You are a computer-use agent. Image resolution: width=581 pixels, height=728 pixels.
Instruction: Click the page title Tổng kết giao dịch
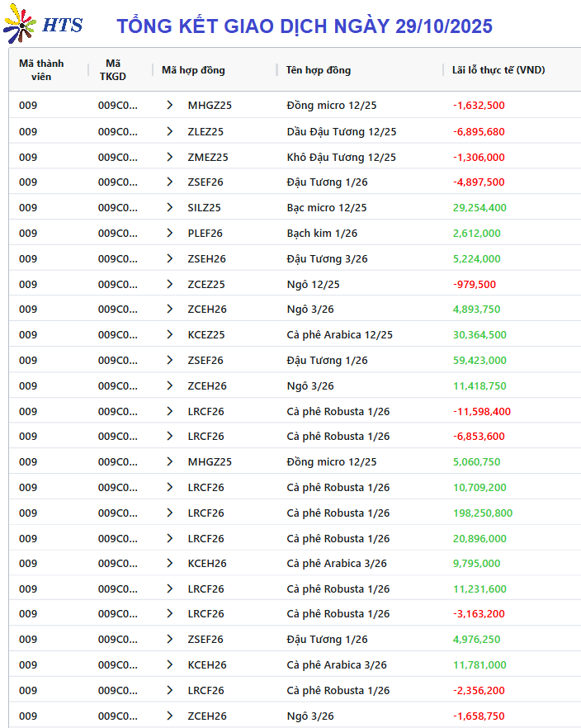pos(305,26)
